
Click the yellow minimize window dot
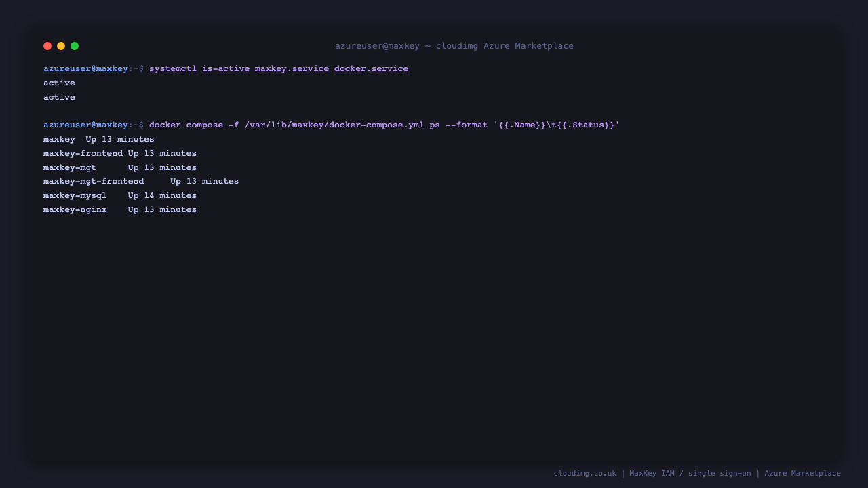pos(61,46)
